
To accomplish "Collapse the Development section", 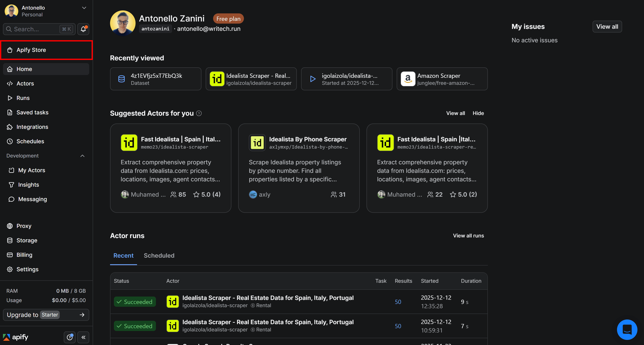I will point(82,156).
